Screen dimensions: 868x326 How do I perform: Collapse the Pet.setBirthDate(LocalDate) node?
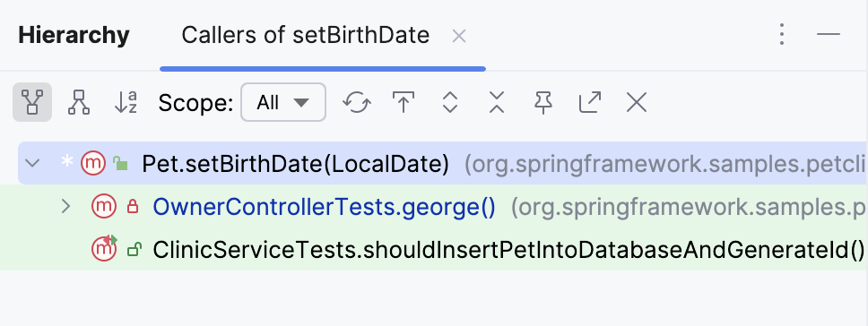pos(33,163)
